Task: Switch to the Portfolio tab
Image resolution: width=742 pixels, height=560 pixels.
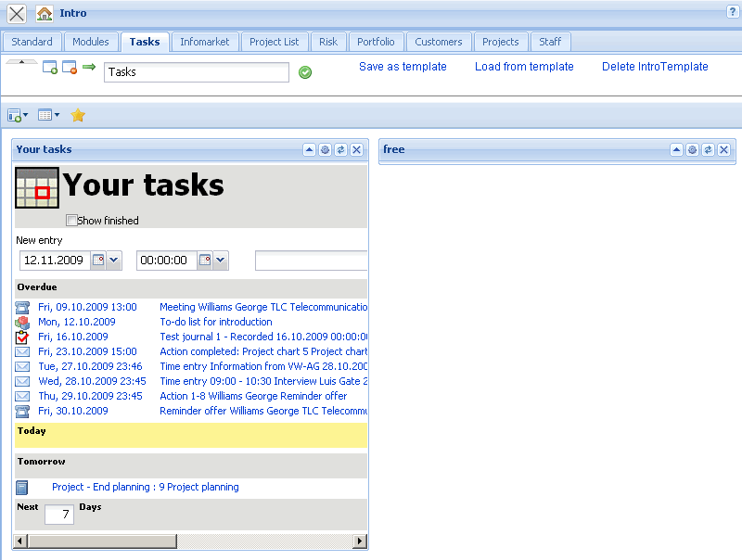Action: point(376,42)
